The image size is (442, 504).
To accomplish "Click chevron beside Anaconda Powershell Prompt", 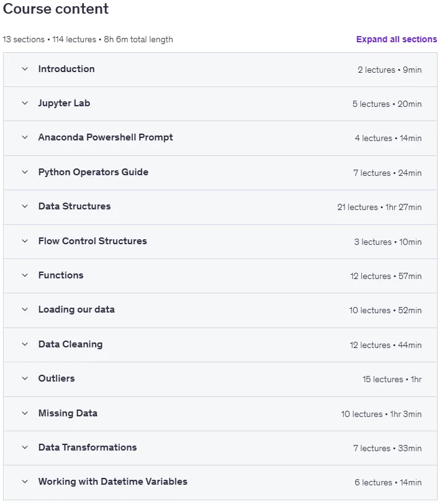I will coord(25,137).
